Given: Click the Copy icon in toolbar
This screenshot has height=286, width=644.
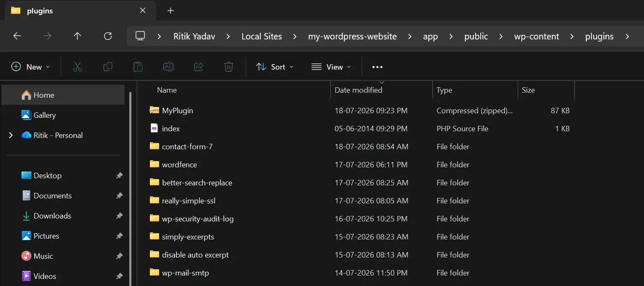Looking at the screenshot, I should pos(108,67).
